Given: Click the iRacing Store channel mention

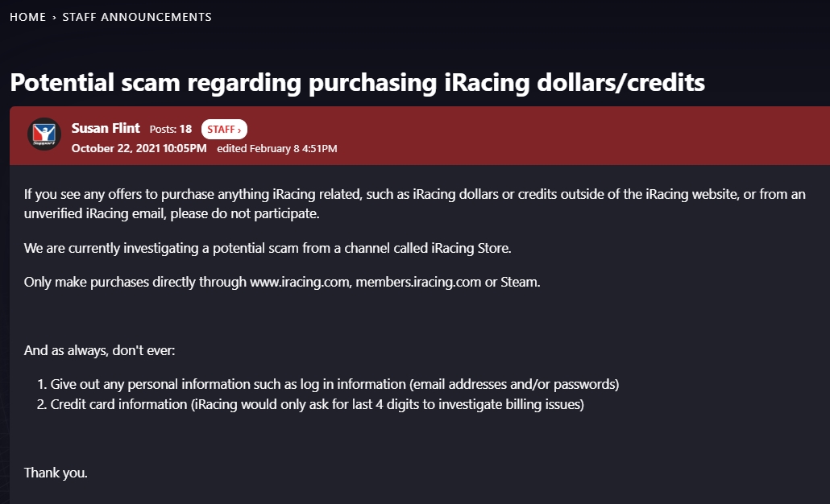Looking at the screenshot, I should pos(469,248).
